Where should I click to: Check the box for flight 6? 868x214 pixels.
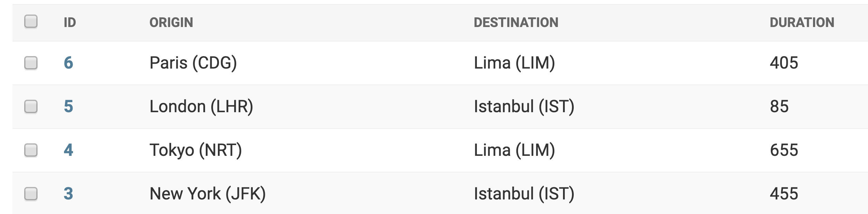[31, 63]
